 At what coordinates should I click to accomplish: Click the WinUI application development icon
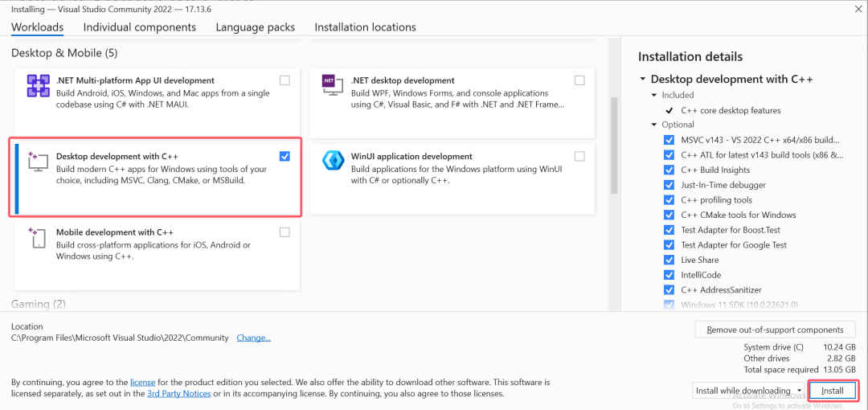point(333,162)
